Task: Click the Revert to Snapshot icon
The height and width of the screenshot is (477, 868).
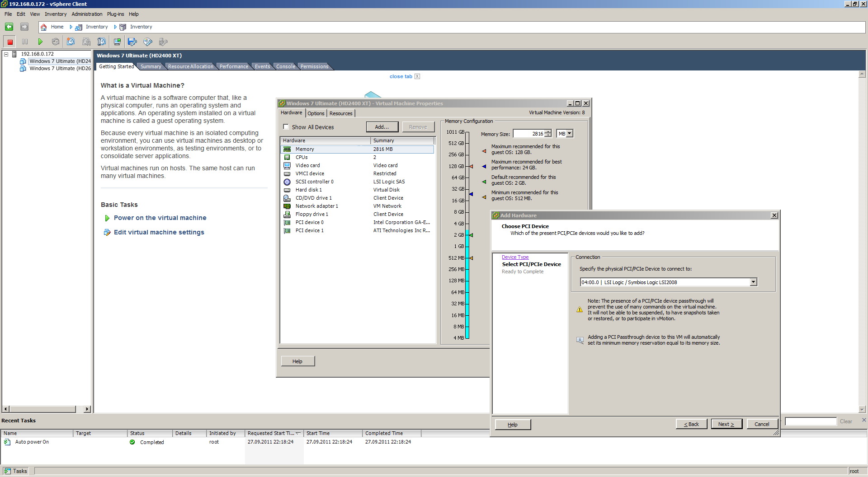Action: (86, 42)
